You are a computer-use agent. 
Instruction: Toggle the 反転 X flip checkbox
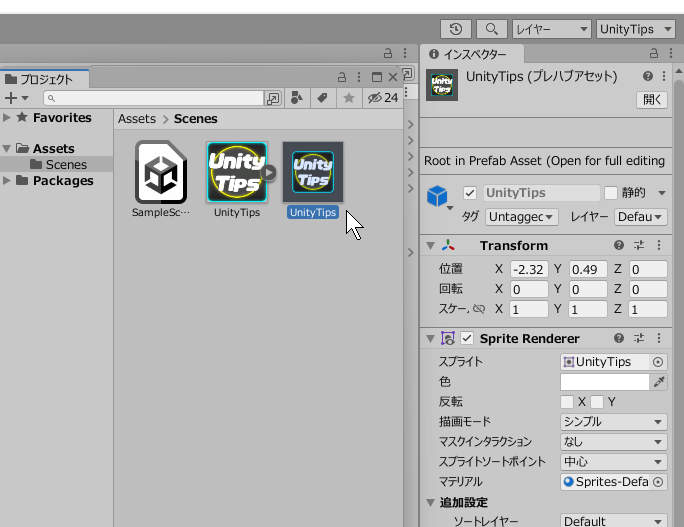tap(567, 402)
